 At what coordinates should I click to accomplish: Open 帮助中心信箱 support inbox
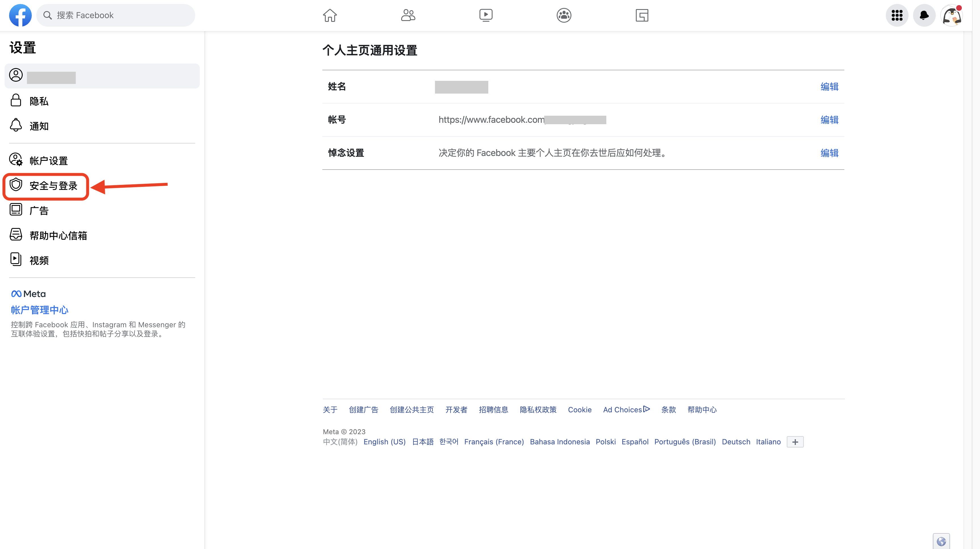102,235
